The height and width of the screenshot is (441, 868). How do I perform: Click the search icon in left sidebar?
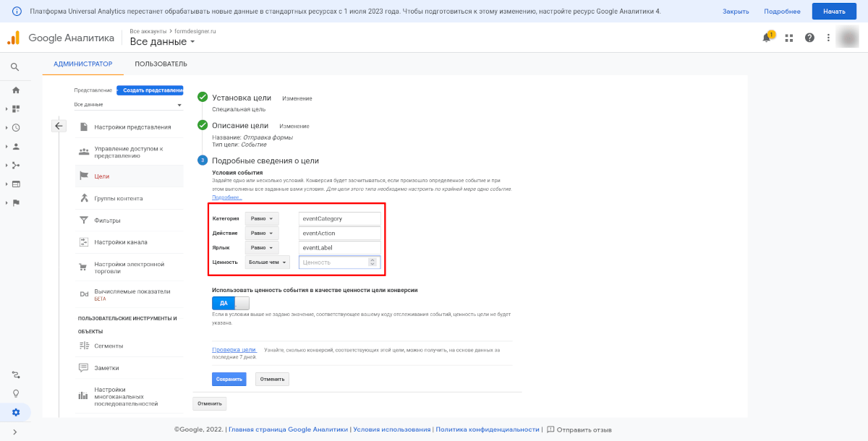pyautogui.click(x=15, y=67)
